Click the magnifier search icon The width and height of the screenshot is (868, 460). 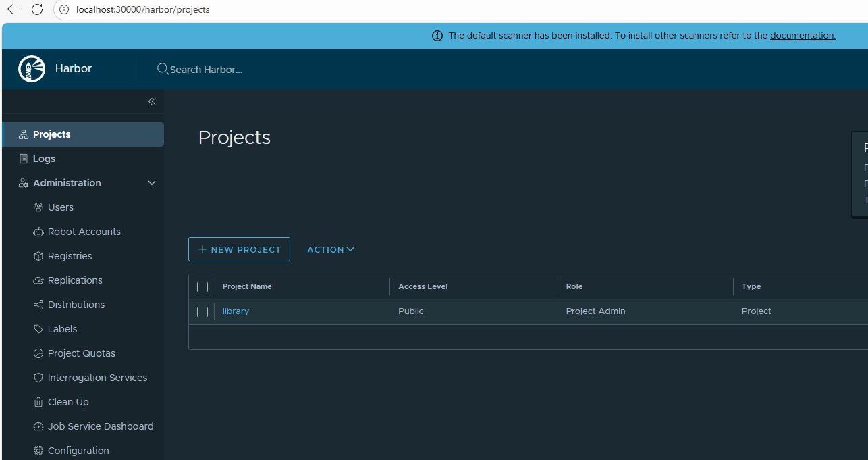(162, 69)
